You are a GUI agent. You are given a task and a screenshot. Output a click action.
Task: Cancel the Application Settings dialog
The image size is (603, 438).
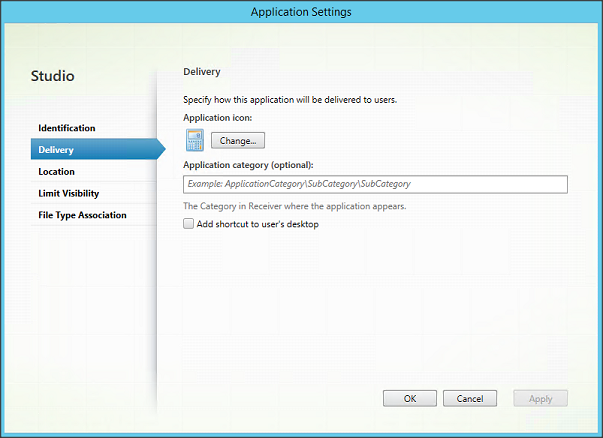[470, 398]
